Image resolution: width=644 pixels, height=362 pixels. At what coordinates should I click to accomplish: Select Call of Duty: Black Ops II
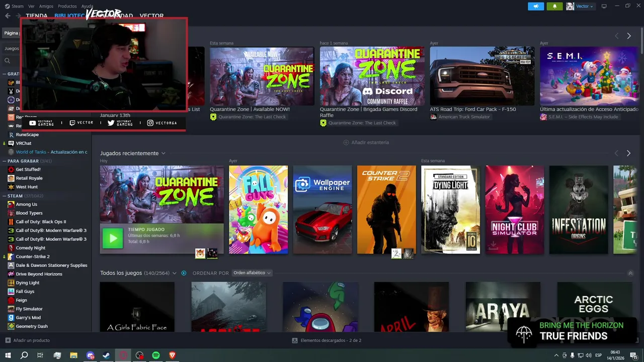tap(41, 222)
